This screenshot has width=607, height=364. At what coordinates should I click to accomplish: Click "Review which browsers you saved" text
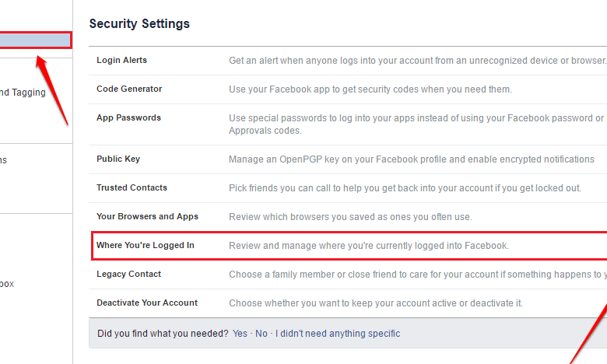click(x=350, y=217)
